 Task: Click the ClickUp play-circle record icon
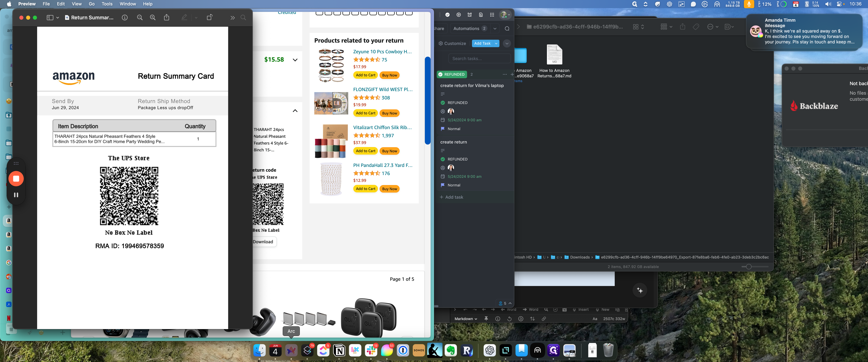pos(459,15)
